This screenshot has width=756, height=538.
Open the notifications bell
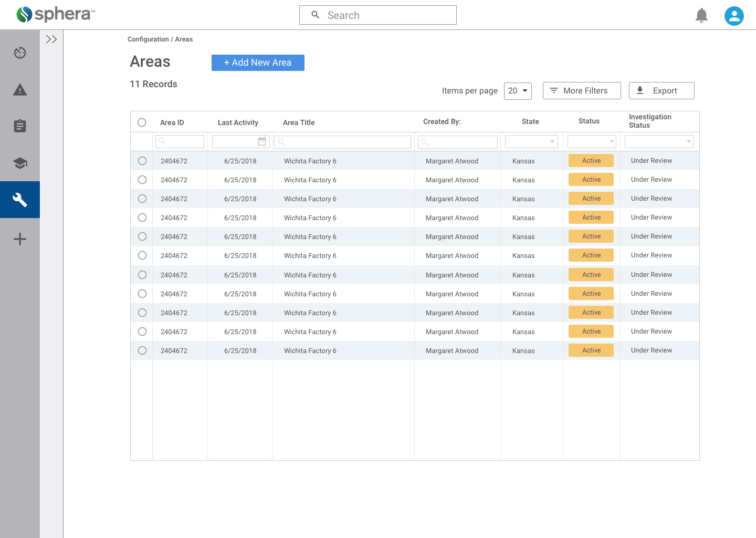coord(701,16)
